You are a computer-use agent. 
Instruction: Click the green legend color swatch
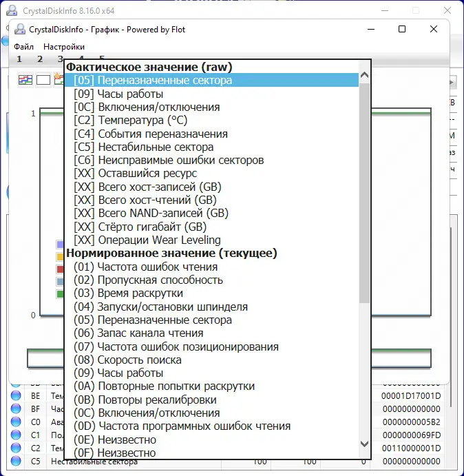[x=60, y=294]
